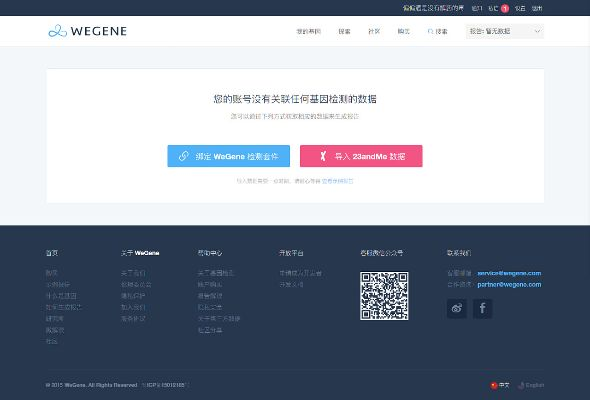Click the 开放平台 footer heading
Screen dimensions: 590x400
coord(291,253)
